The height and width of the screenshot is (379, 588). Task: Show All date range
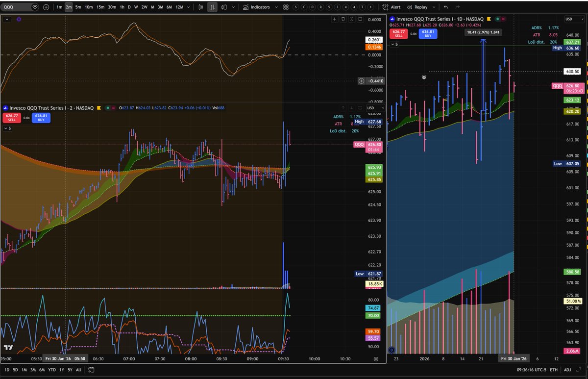click(x=79, y=369)
